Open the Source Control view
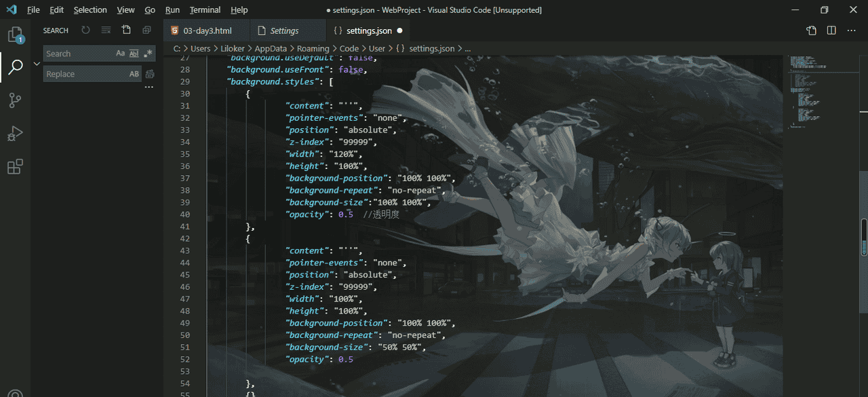 point(15,100)
